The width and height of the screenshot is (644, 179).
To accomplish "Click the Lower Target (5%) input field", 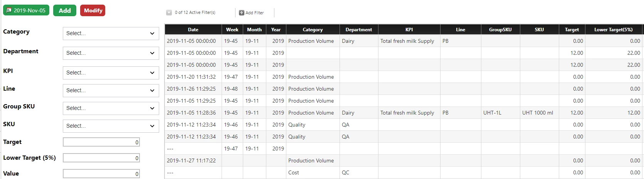I will (101, 158).
